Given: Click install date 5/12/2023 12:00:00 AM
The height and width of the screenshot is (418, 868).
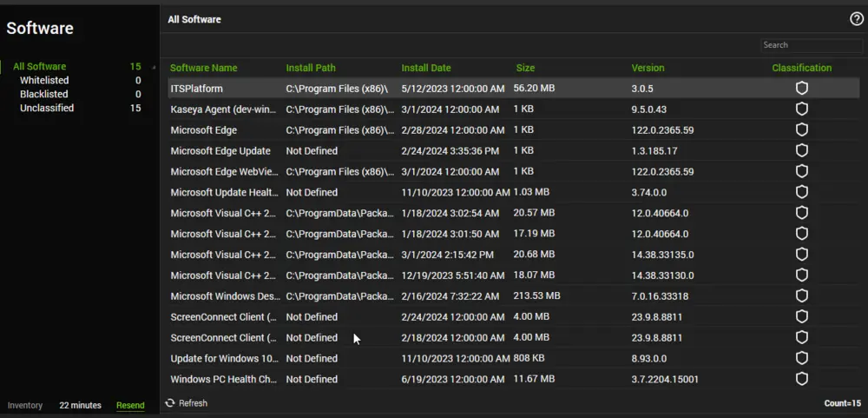Looking at the screenshot, I should 453,89.
